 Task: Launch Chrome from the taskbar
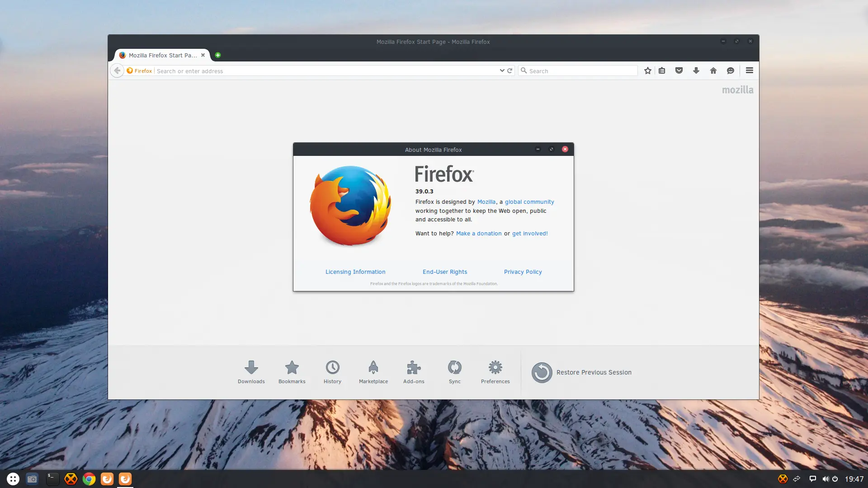pyautogui.click(x=89, y=479)
